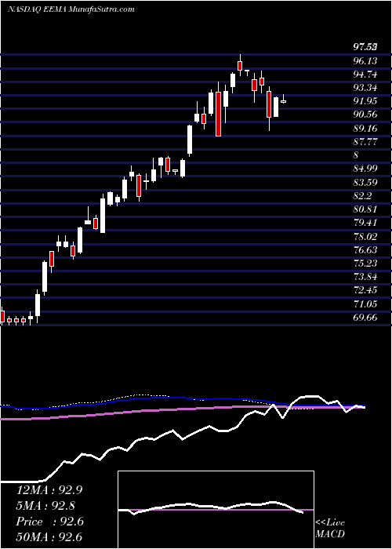This screenshot has width=392, height=549.
Task: Click the 91.95 price axis label
Action: [x=365, y=101]
